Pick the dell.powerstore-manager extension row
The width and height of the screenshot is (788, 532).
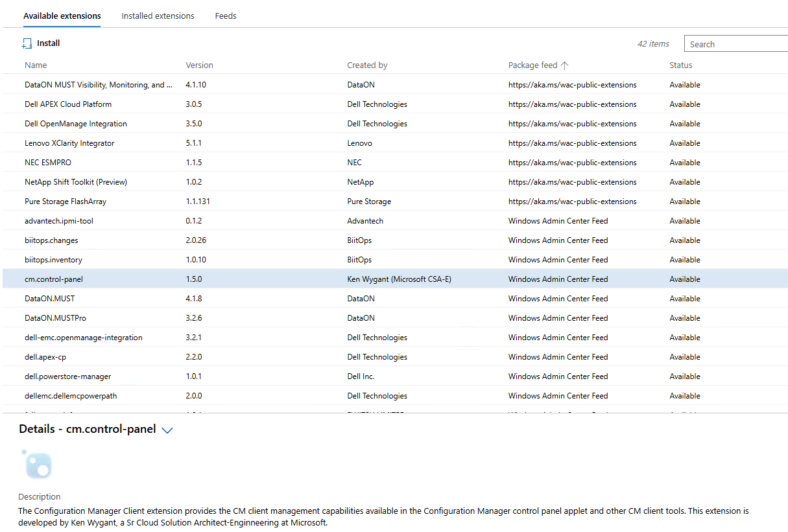(67, 376)
